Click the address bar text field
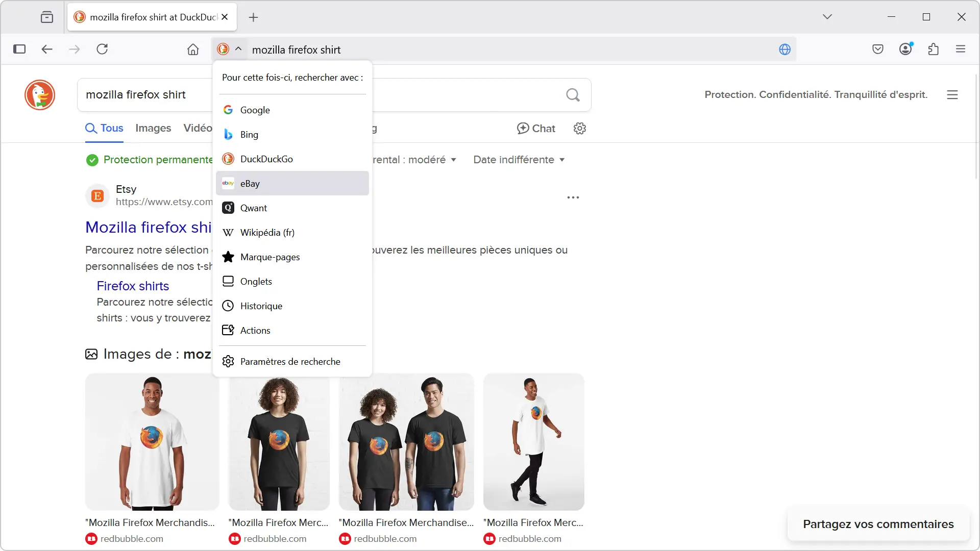Viewport: 980px width, 551px height. point(510,49)
